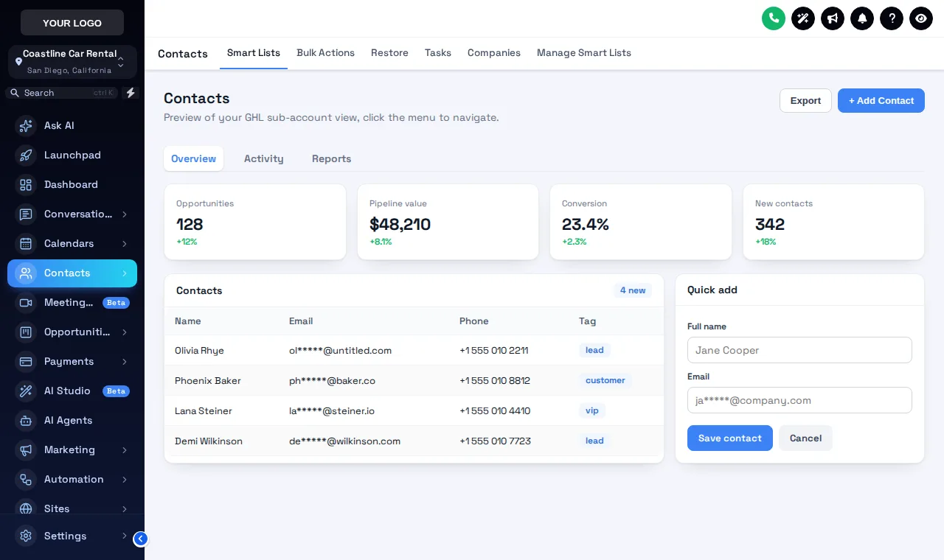Click the Full name input field
The width and height of the screenshot is (944, 560).
tap(799, 350)
